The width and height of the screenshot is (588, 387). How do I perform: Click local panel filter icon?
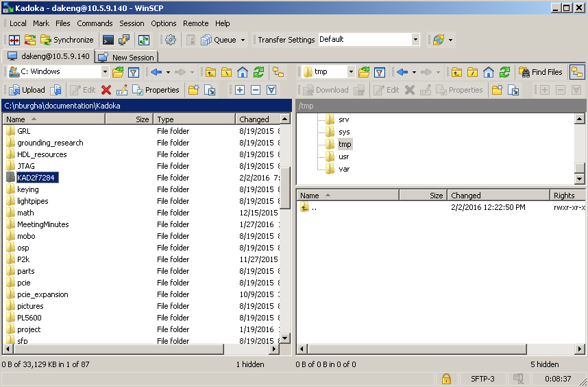pyautogui.click(x=134, y=72)
